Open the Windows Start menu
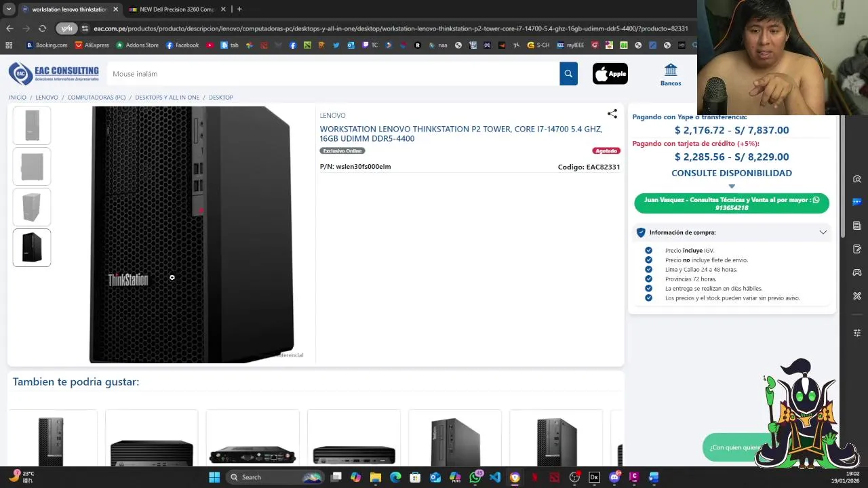868x488 pixels. pyautogui.click(x=214, y=477)
